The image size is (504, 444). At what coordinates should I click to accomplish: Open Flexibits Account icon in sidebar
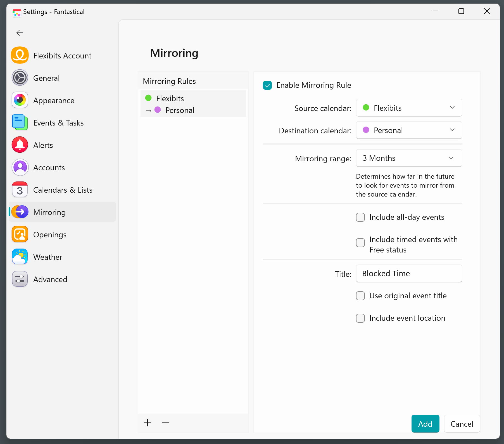click(20, 55)
